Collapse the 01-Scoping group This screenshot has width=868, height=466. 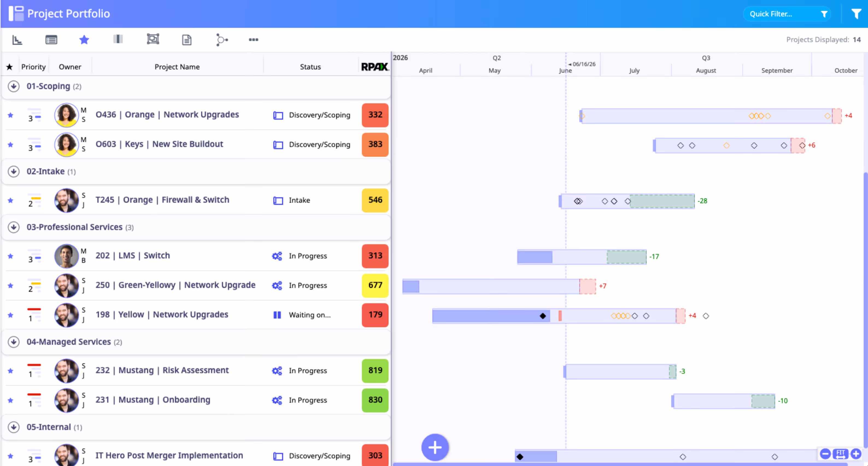13,86
